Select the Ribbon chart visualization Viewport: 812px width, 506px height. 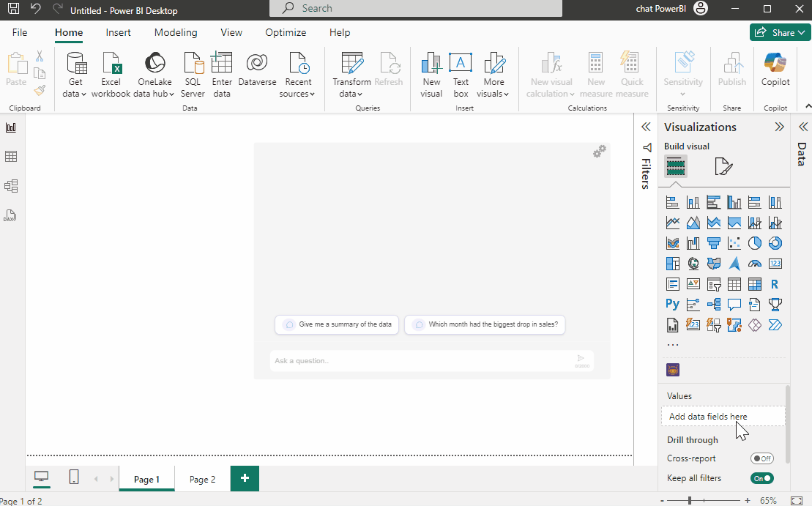click(673, 243)
